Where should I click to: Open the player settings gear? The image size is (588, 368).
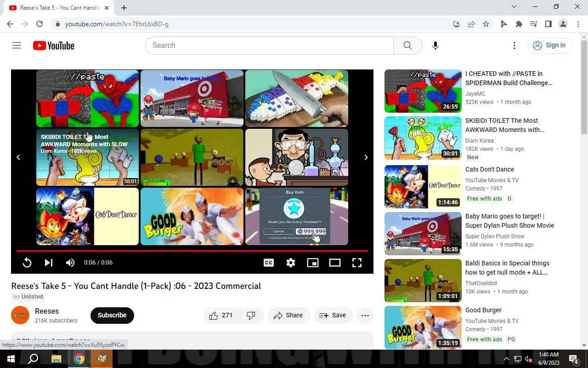point(291,263)
